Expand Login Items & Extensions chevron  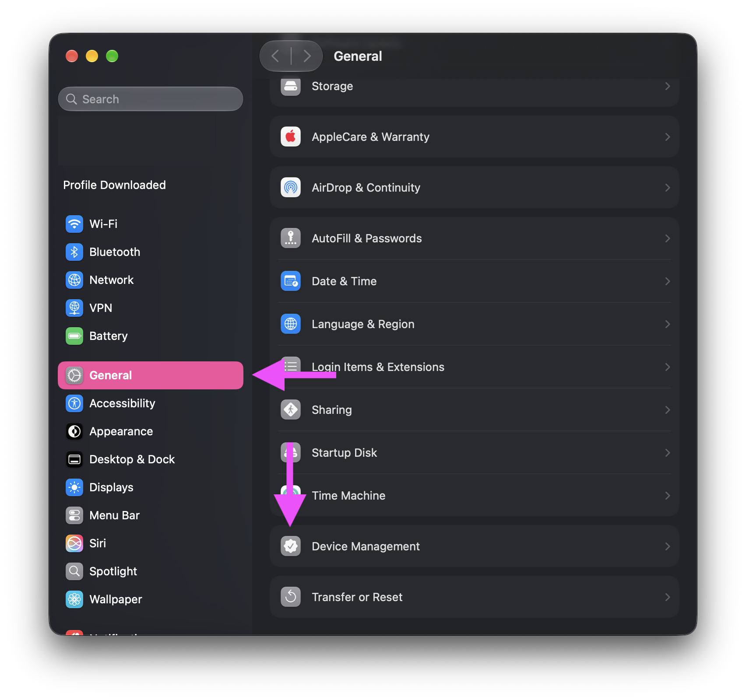click(x=668, y=367)
